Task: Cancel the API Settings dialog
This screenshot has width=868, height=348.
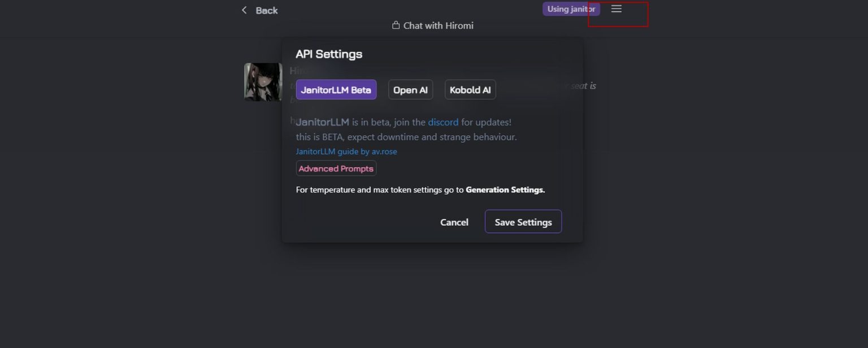Action: 454,222
